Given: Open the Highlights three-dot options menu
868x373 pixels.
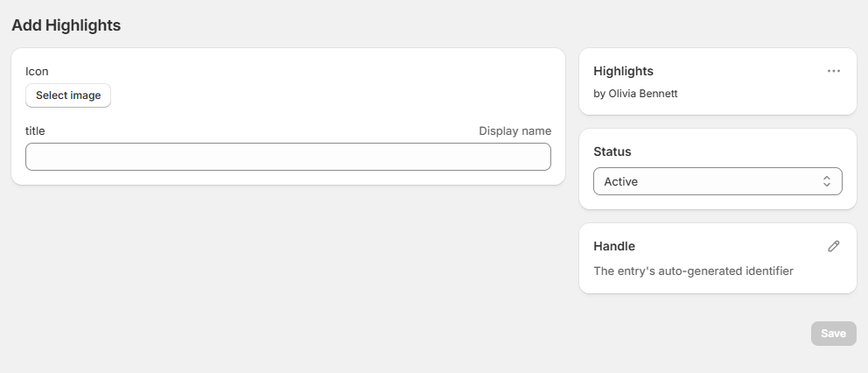Looking at the screenshot, I should [833, 71].
